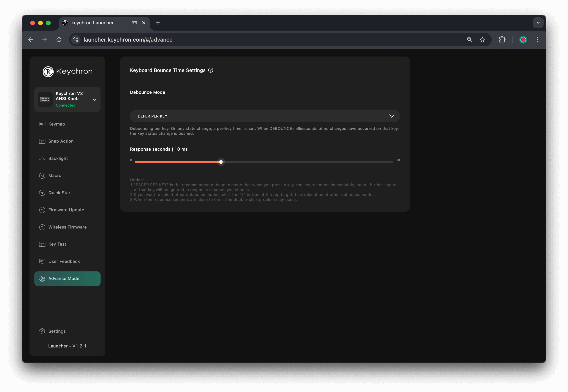
Task: Click the debounce dropdown chevron arrow
Action: coord(392,116)
